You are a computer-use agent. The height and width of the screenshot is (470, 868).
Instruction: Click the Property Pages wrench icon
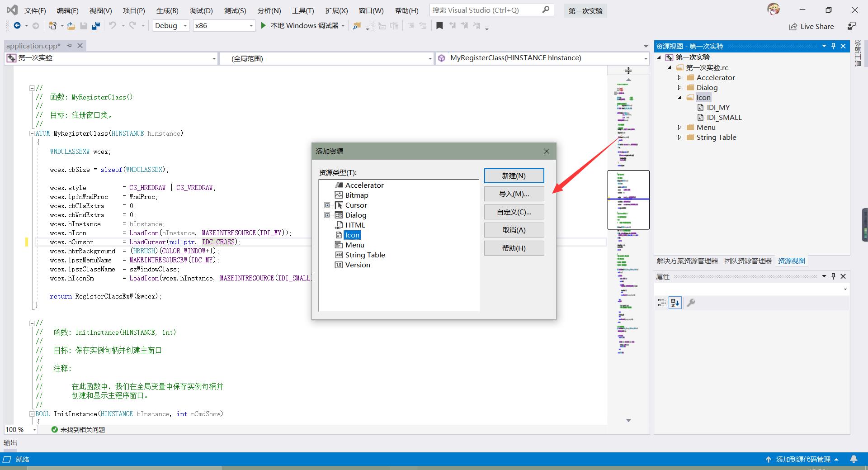pos(691,303)
